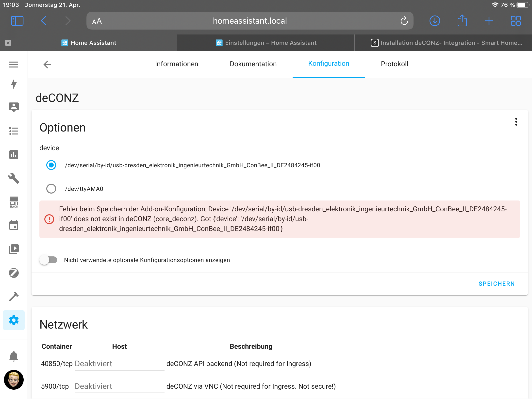Open Media browser sidebar icon
532x399 pixels.
(14, 249)
